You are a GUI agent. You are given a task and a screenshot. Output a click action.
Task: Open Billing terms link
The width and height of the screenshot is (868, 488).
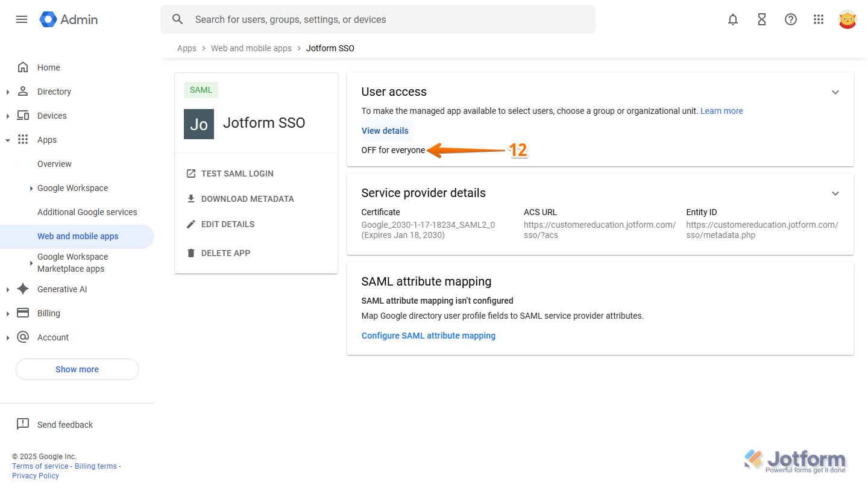tap(96, 466)
